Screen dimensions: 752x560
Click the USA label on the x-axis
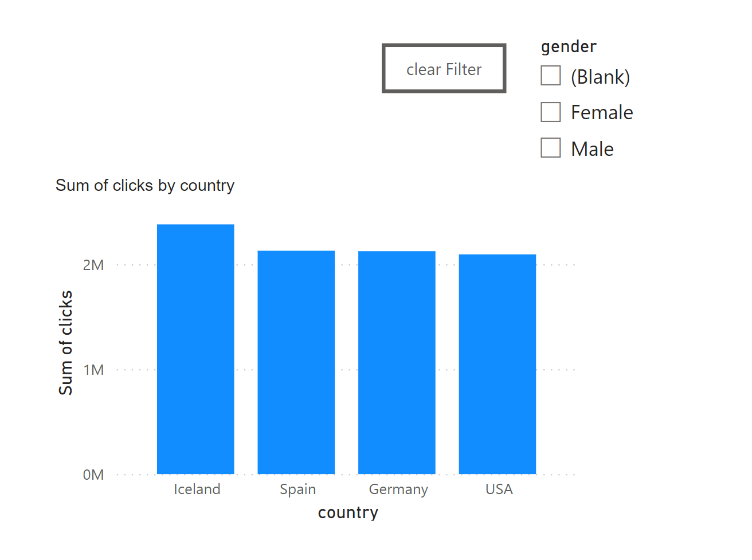pyautogui.click(x=499, y=489)
